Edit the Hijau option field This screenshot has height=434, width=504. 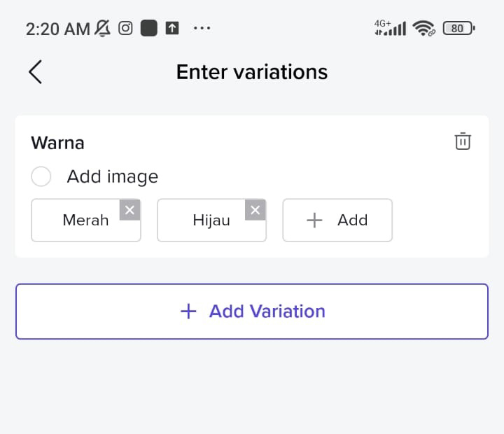(x=211, y=220)
